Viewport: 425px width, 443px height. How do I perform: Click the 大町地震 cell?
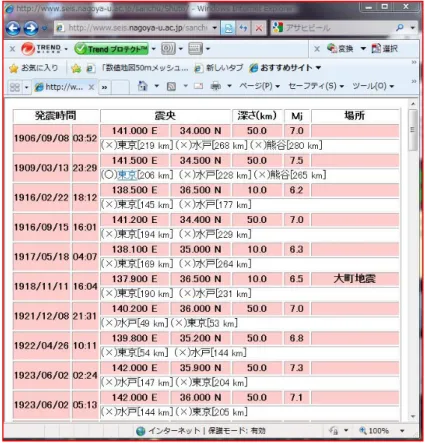coord(355,279)
